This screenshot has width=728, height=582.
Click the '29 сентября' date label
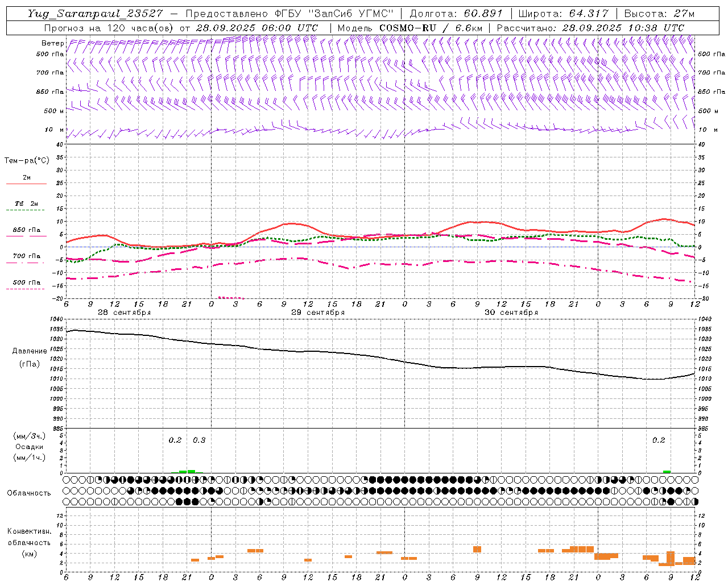[318, 313]
